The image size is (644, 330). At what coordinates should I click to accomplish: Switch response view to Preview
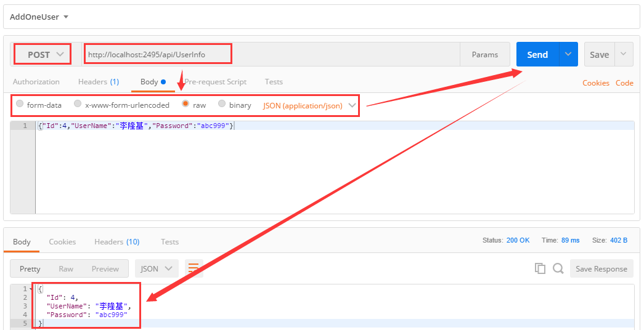tap(105, 269)
